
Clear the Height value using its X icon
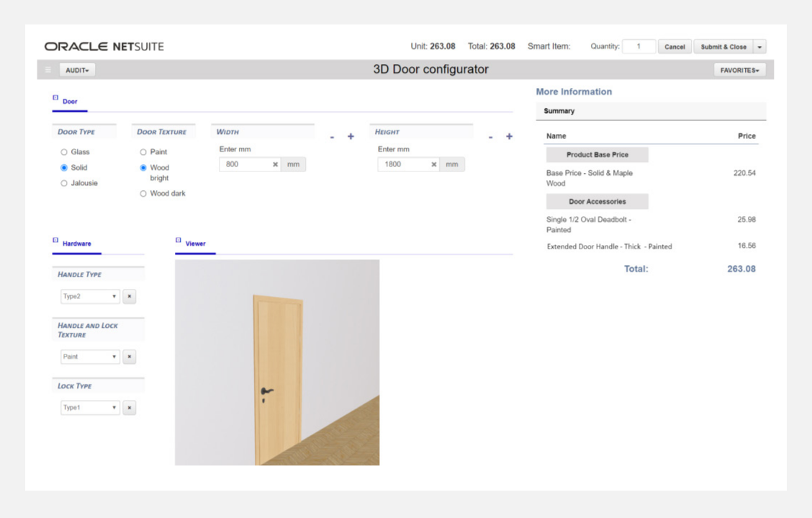click(433, 164)
